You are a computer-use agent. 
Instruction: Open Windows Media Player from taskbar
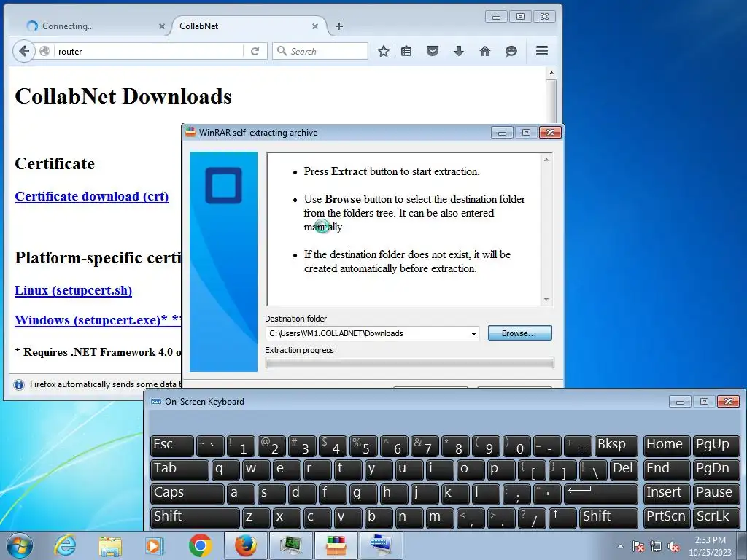155,545
